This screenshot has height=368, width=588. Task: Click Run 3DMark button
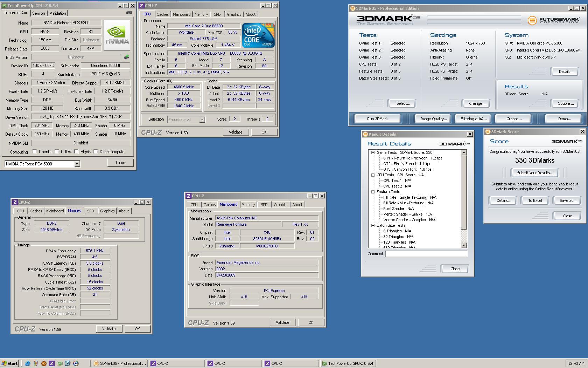pos(377,119)
